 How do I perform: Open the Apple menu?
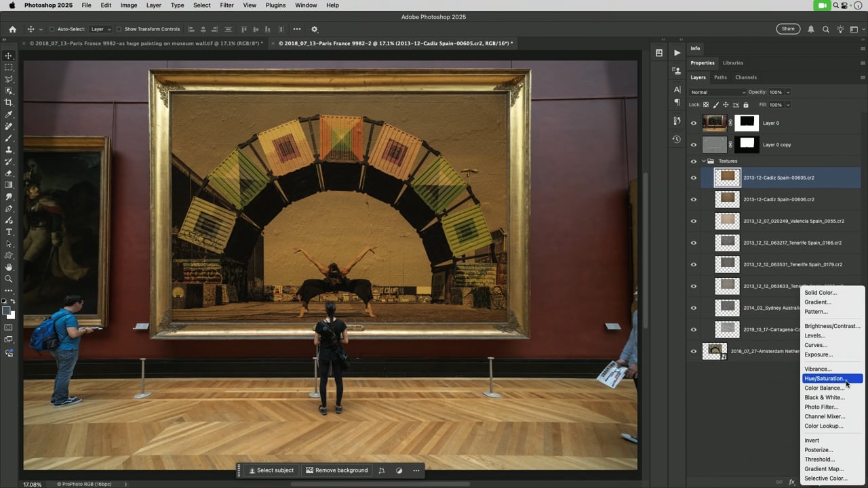pyautogui.click(x=12, y=5)
